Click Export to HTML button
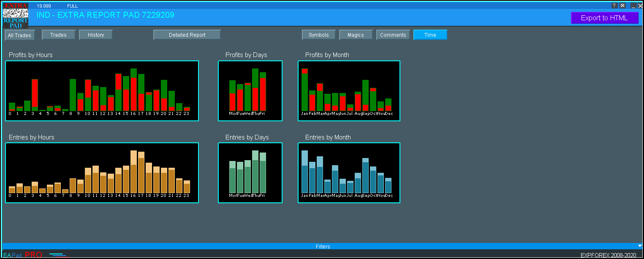The image size is (644, 259). [604, 18]
